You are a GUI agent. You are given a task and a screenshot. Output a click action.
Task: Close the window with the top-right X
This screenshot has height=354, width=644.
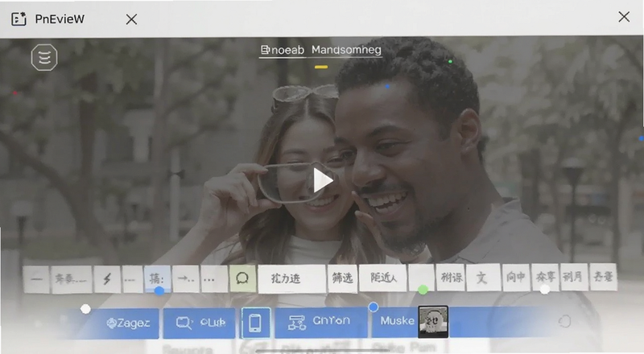click(624, 17)
